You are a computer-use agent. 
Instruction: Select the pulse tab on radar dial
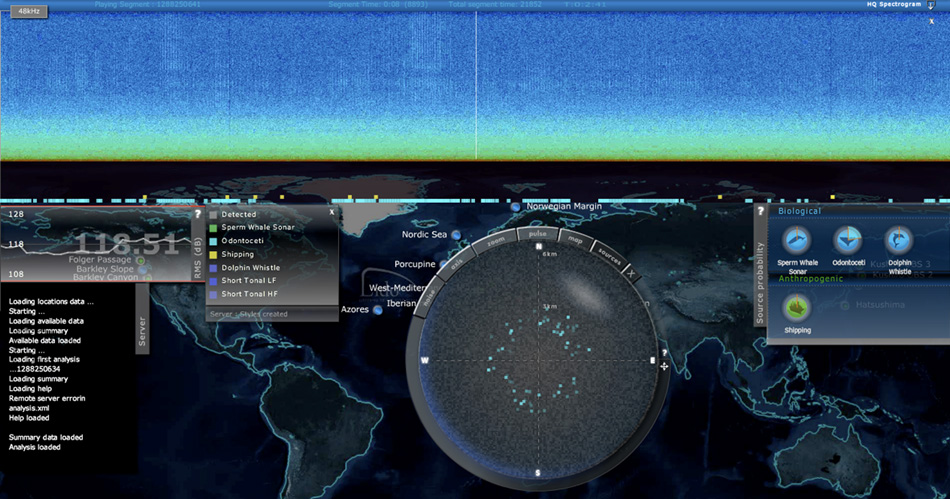[x=537, y=233]
